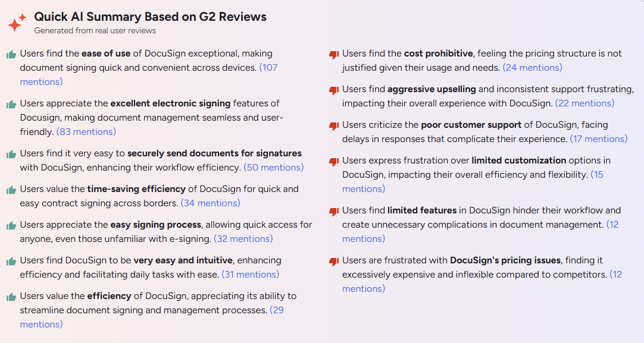The height and width of the screenshot is (343, 644).
Task: Click the thumbs-up icon beside easy signing process
Action: coord(11,225)
